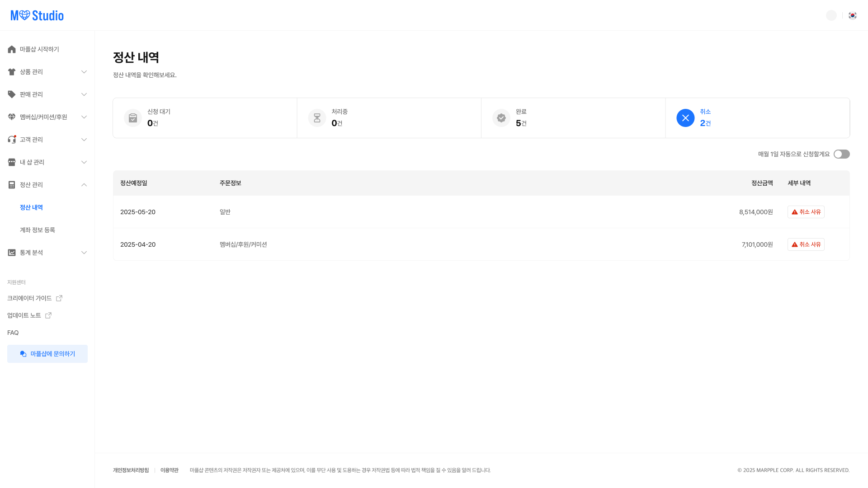Click the calculator icon for 정산 관리
The width and height of the screenshot is (868, 488).
click(x=12, y=185)
